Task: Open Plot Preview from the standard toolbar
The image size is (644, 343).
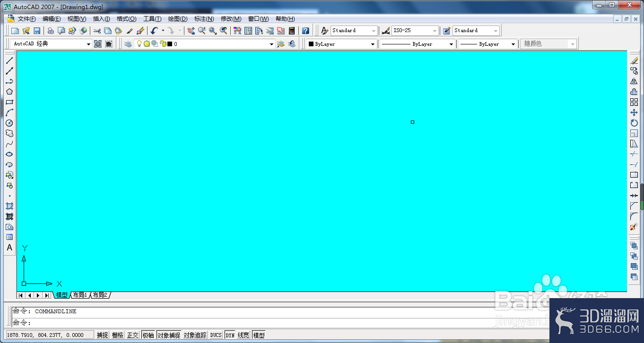Action: 61,31
